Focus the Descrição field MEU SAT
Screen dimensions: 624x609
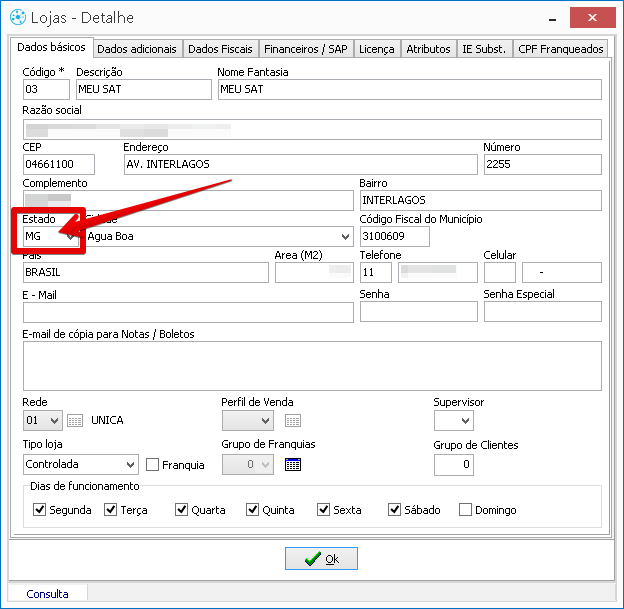click(144, 89)
